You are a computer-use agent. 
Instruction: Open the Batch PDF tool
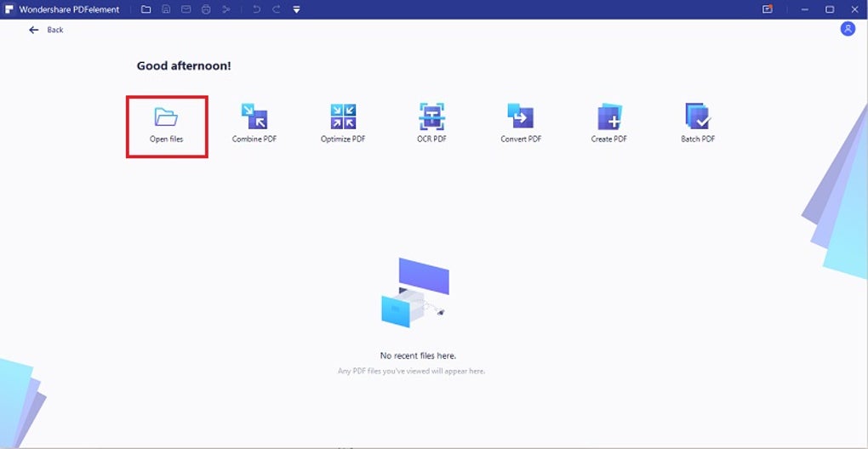click(698, 123)
